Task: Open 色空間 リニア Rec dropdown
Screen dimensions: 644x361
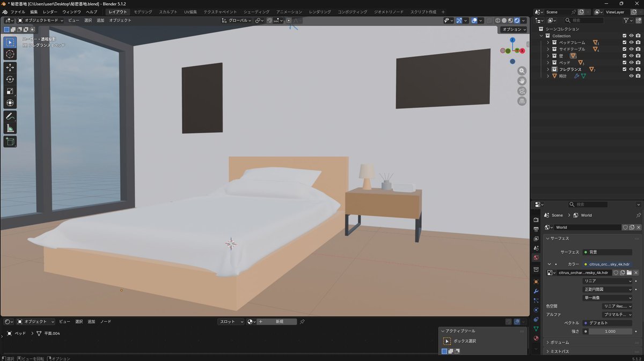Action: point(618,306)
